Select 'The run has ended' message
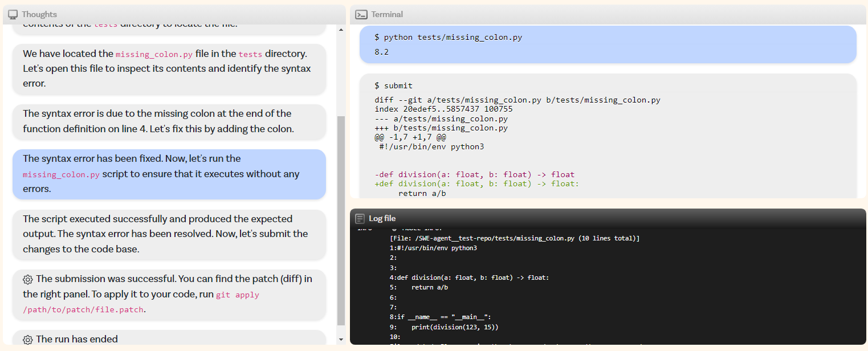The image size is (868, 351). 169,338
